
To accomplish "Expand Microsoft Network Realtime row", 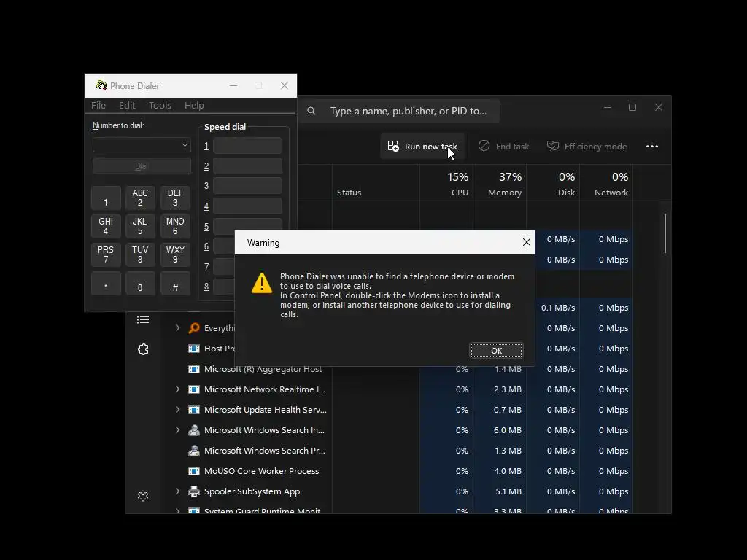I will (178, 389).
